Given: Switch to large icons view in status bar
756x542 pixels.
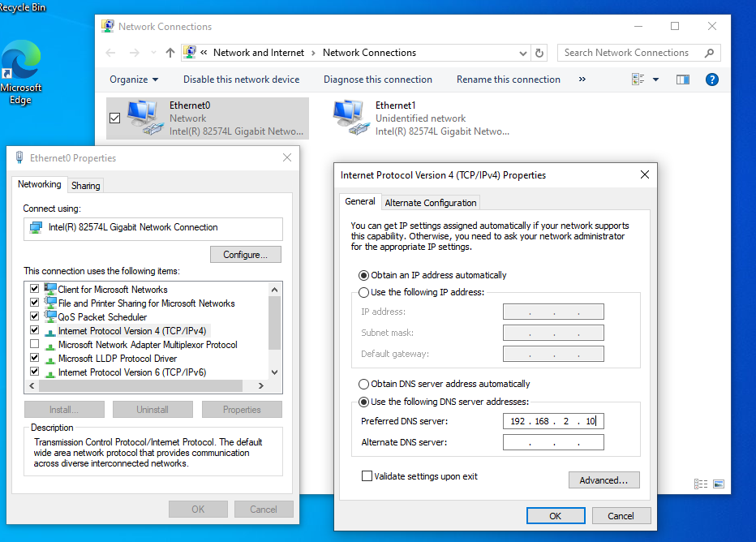Looking at the screenshot, I should coord(718,484).
